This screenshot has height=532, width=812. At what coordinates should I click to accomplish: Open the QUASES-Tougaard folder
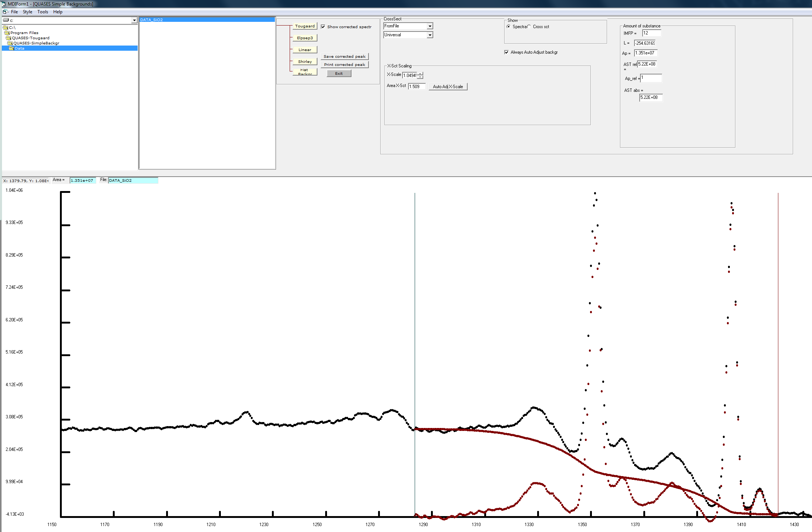pos(30,38)
